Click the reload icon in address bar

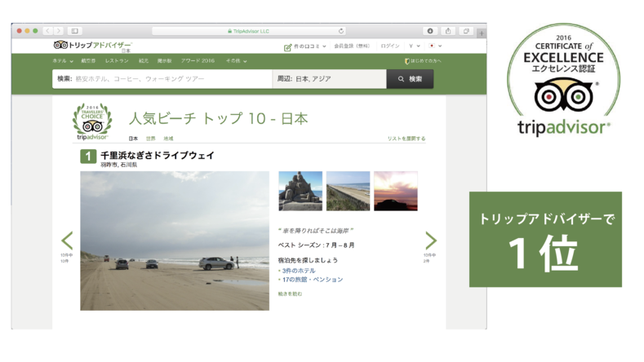pos(341,31)
